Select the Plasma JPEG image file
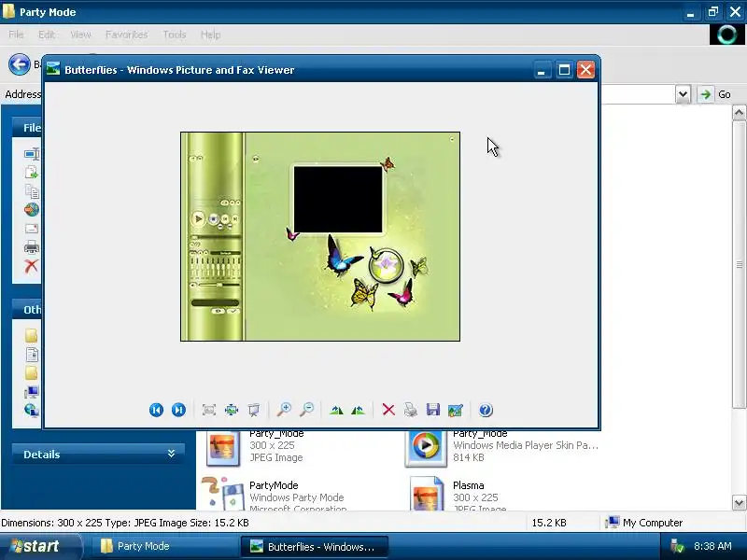Image resolution: width=747 pixels, height=560 pixels. point(458,495)
